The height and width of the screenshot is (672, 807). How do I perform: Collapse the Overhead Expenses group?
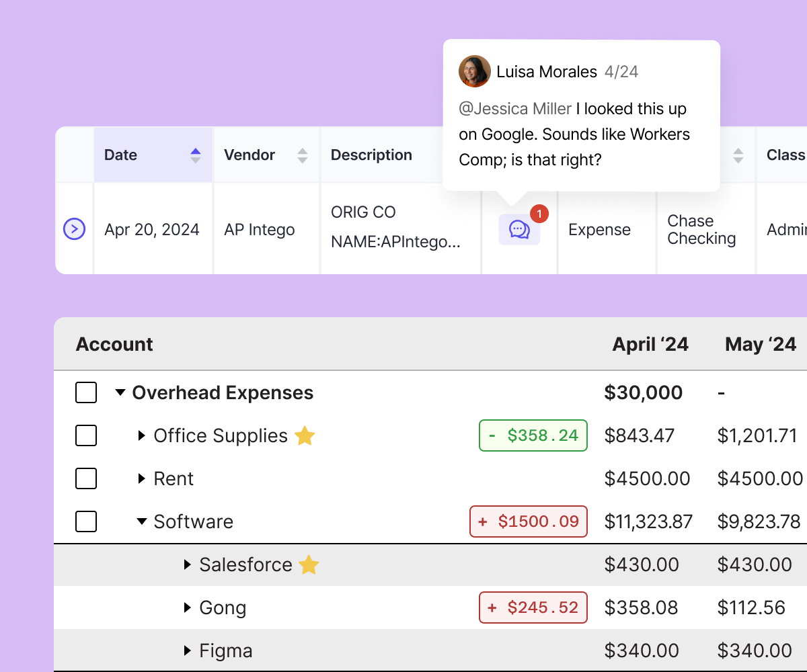tap(120, 392)
